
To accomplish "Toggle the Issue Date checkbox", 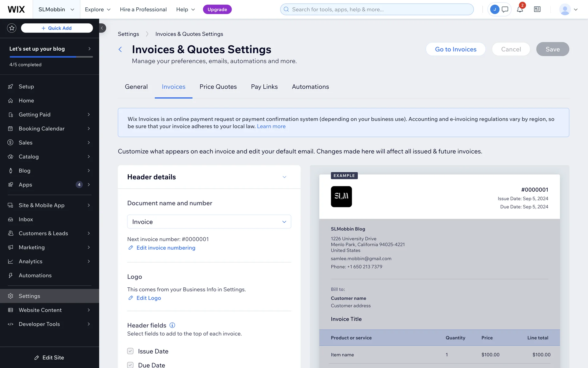I will (x=130, y=351).
